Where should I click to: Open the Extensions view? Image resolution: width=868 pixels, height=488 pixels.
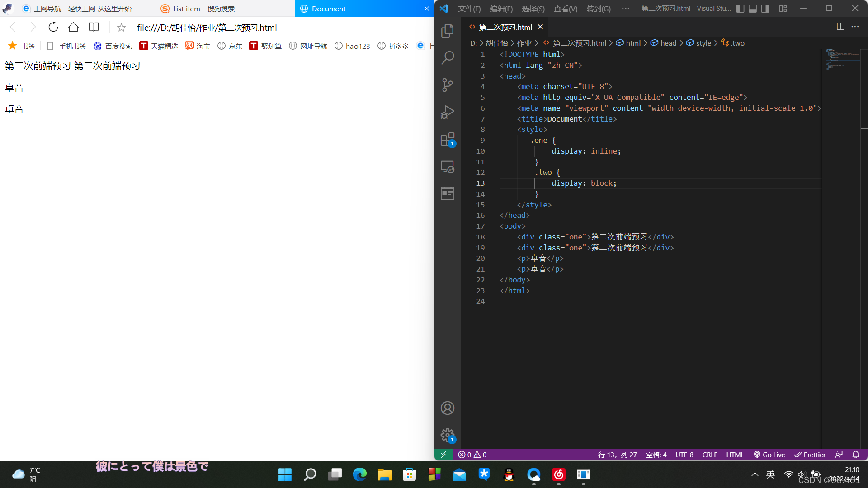[x=447, y=139]
